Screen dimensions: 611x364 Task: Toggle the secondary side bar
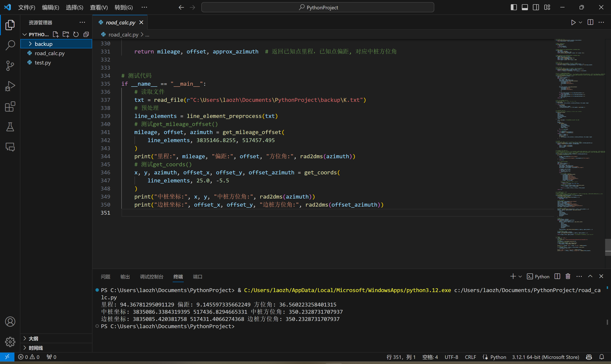(536, 7)
